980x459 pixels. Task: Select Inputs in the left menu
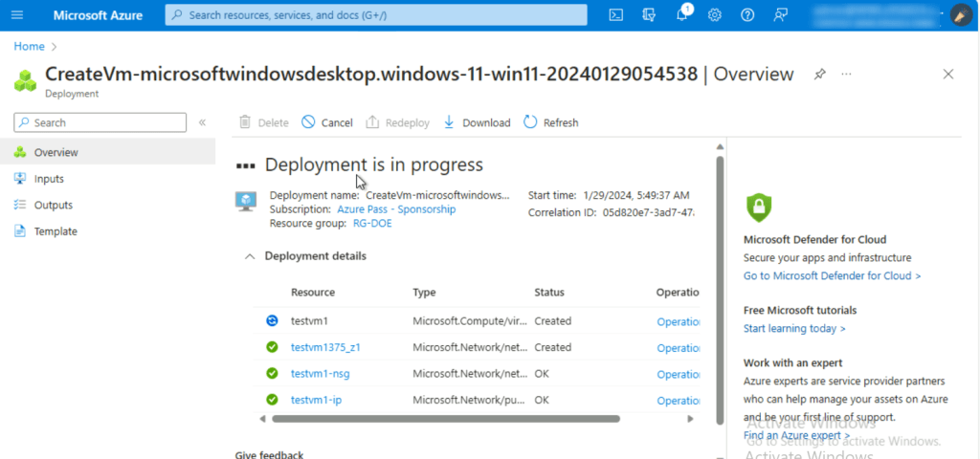(49, 179)
